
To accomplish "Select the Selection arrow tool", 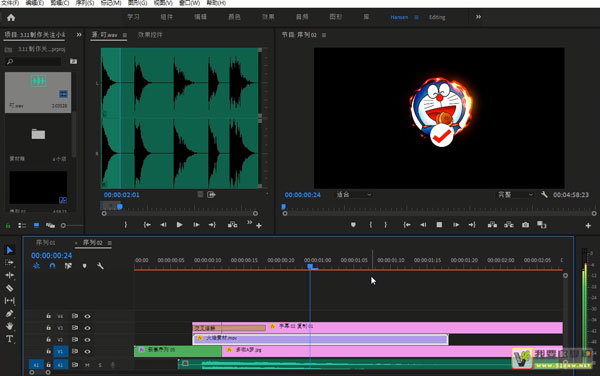I will [10, 250].
